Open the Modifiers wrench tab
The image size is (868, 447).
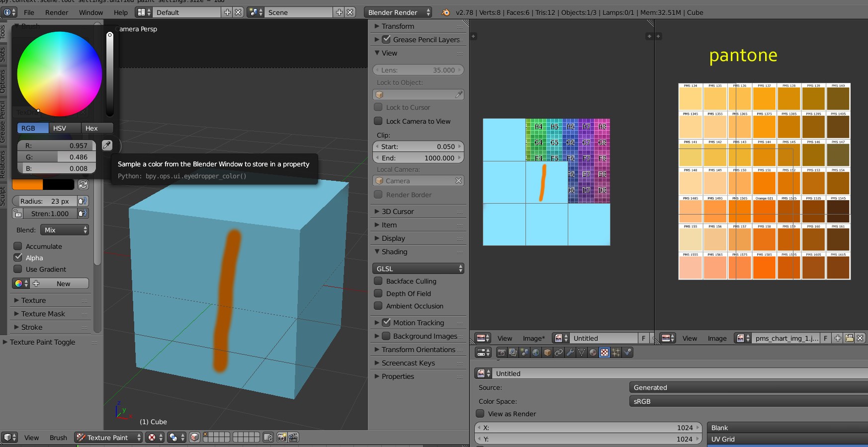tap(570, 353)
